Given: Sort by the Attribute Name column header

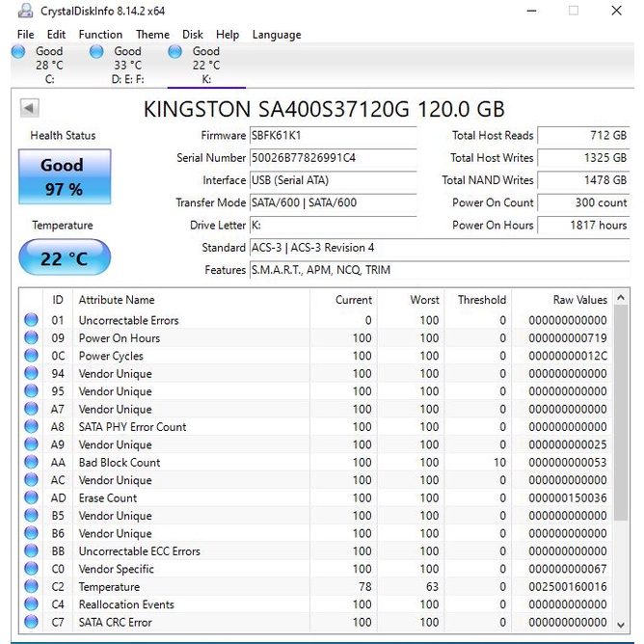Looking at the screenshot, I should point(116,300).
